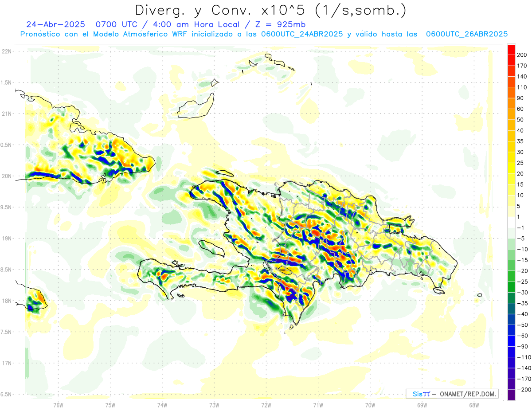Click the color bar value 140

pos(522,76)
